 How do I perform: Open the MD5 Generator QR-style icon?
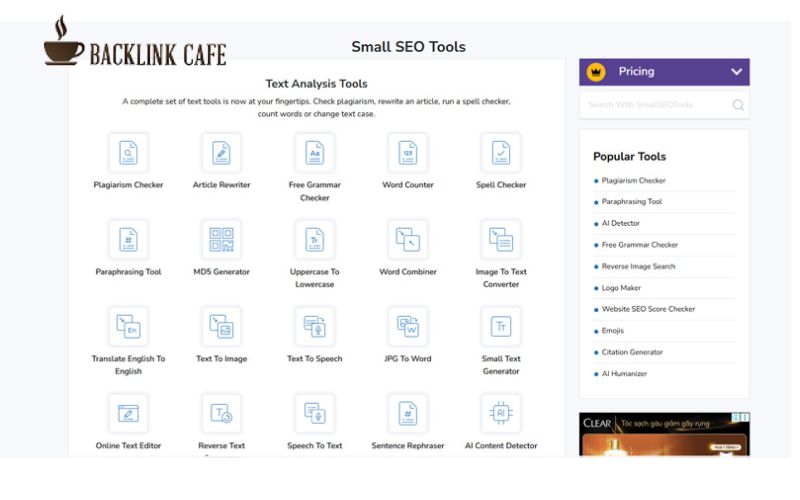tap(221, 239)
